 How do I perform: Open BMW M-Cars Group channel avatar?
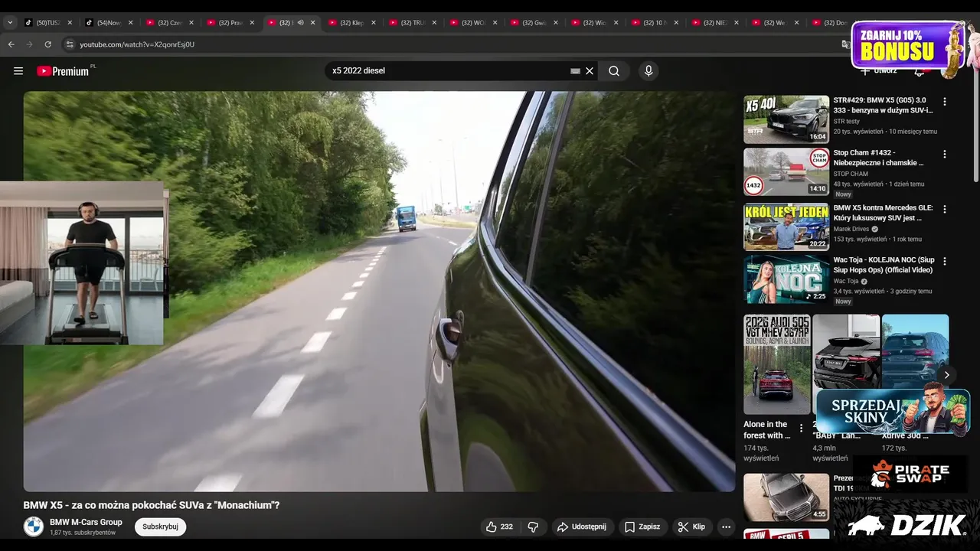34,527
